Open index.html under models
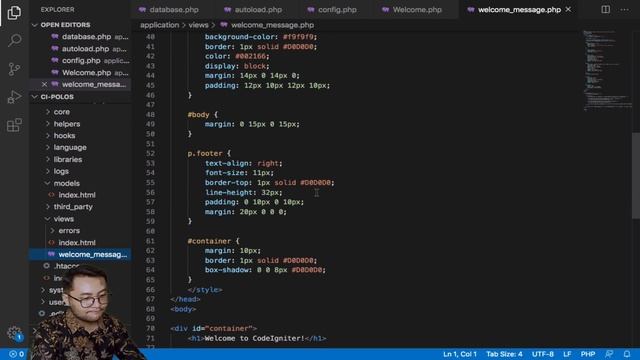The height and width of the screenshot is (360, 640). point(77,195)
